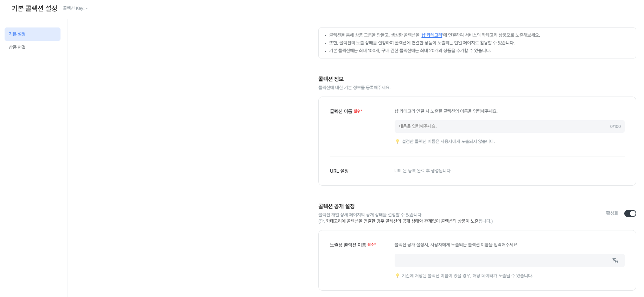Toggle the 활성화 switch off
This screenshot has height=297, width=644.
[x=630, y=214]
